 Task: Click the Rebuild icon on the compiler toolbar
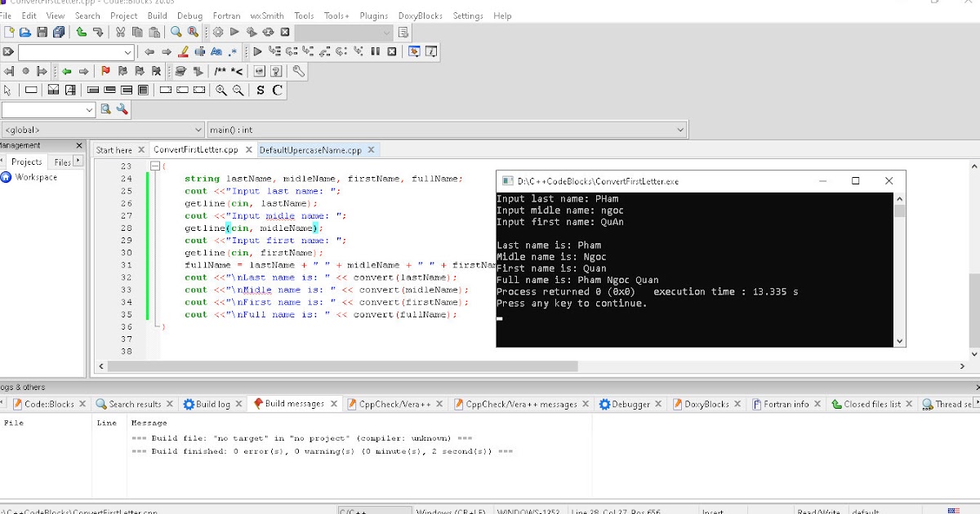coord(267,33)
